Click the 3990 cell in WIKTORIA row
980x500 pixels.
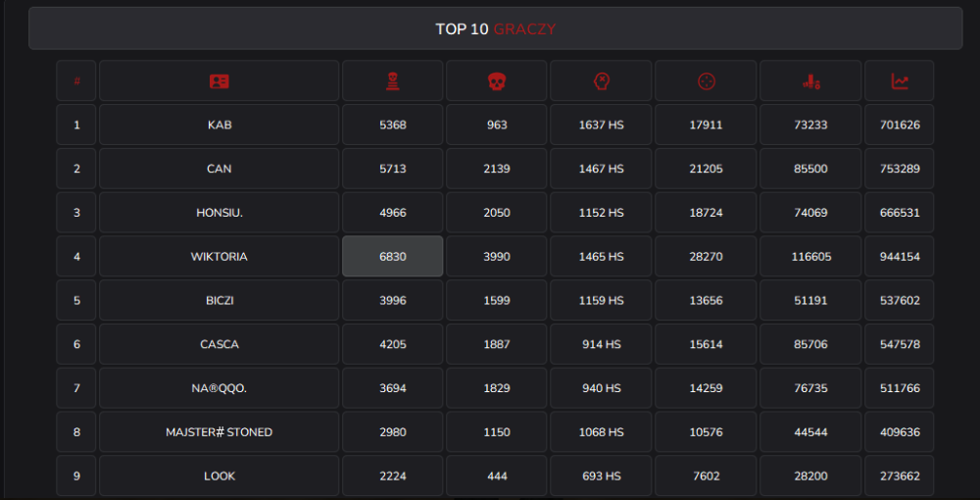tap(497, 256)
